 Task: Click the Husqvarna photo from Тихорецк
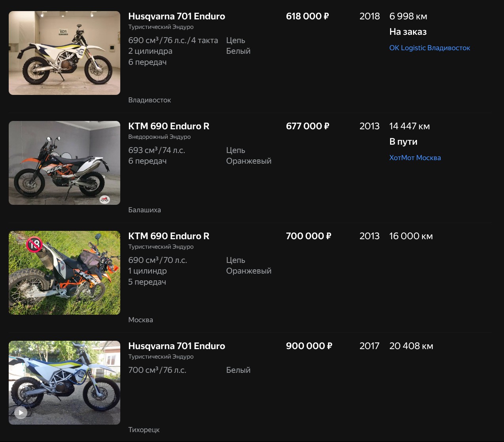tap(64, 383)
